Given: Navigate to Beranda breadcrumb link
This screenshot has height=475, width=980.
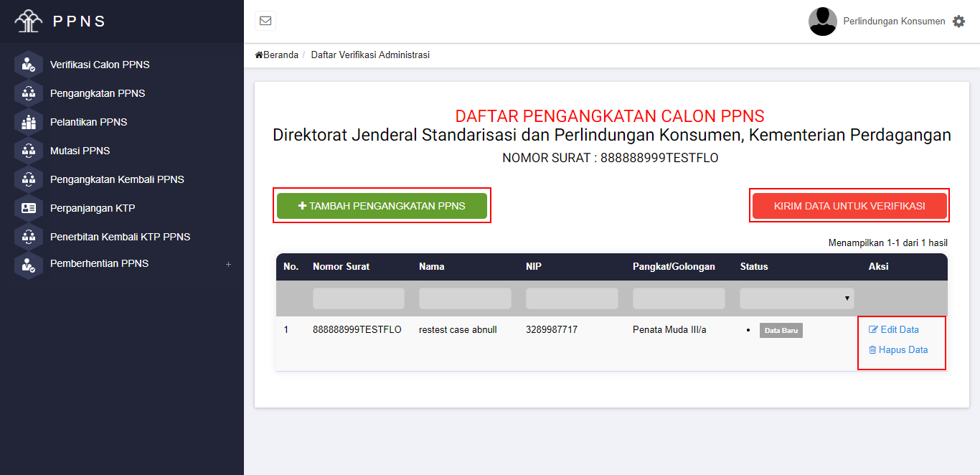Looking at the screenshot, I should [x=277, y=55].
